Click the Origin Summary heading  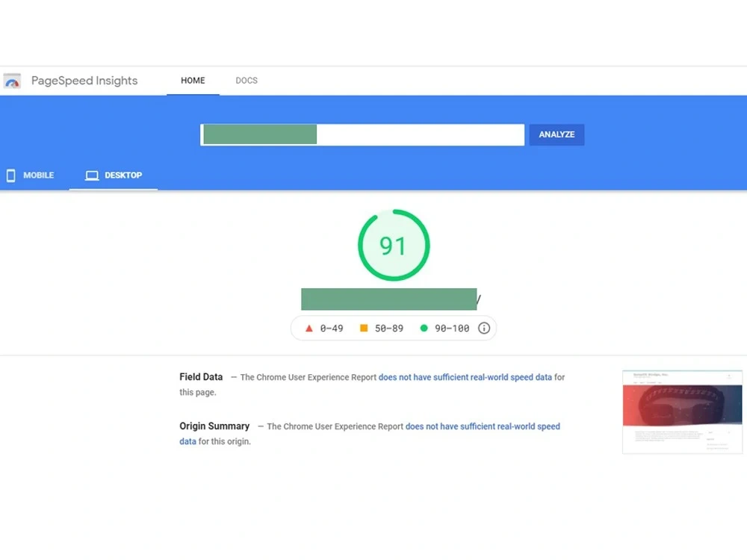click(214, 426)
